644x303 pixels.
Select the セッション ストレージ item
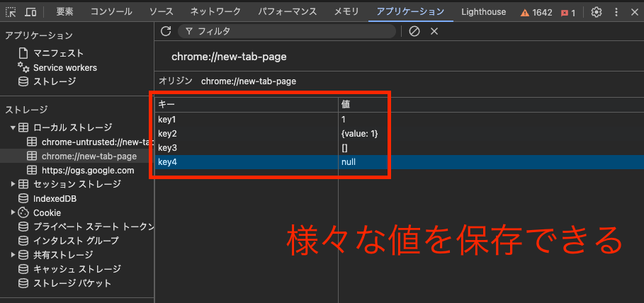click(77, 184)
